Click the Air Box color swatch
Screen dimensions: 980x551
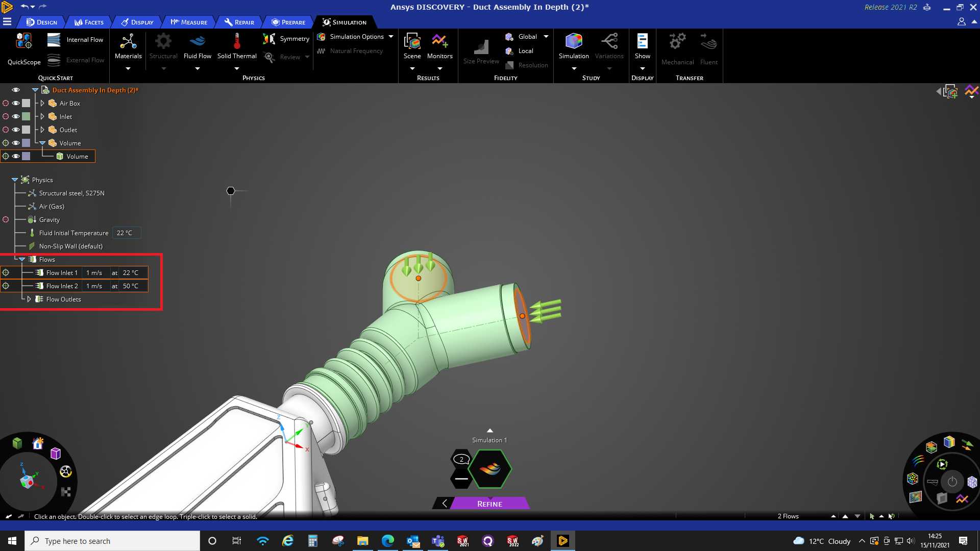26,103
